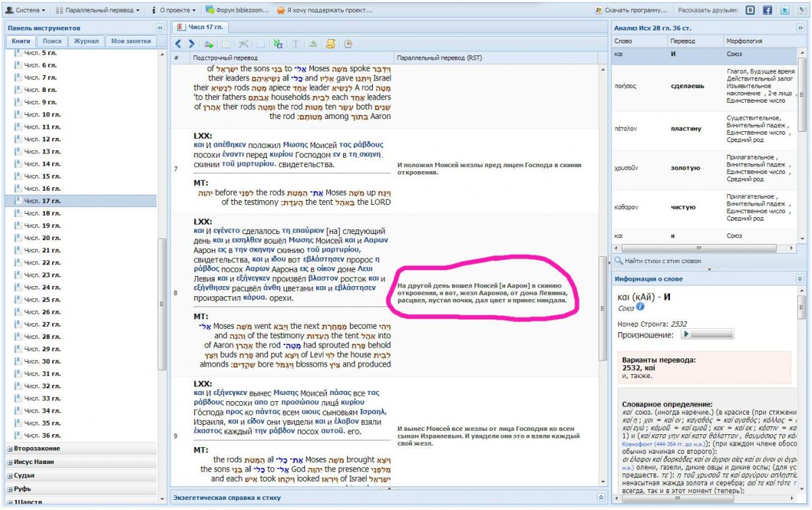The width and height of the screenshot is (812, 510).
Task: Click the yellow scroll icon in toolbar
Action: [x=331, y=44]
